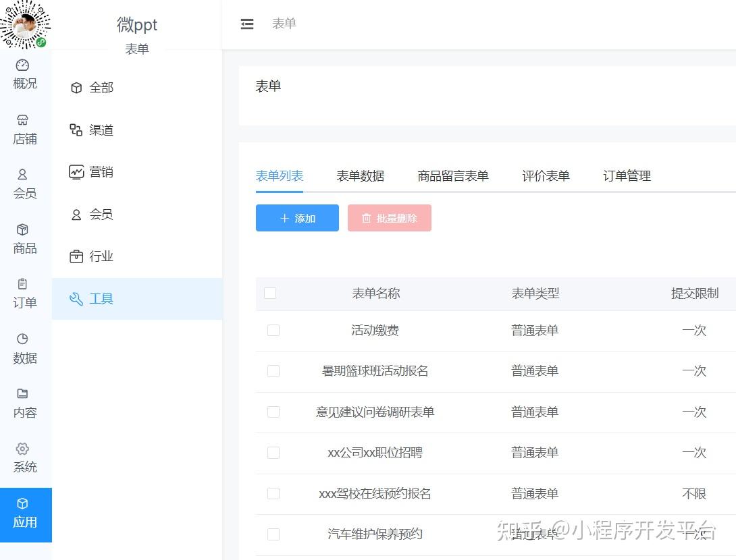Switch to the 表单数据 tab
This screenshot has height=560, width=736.
click(x=361, y=176)
